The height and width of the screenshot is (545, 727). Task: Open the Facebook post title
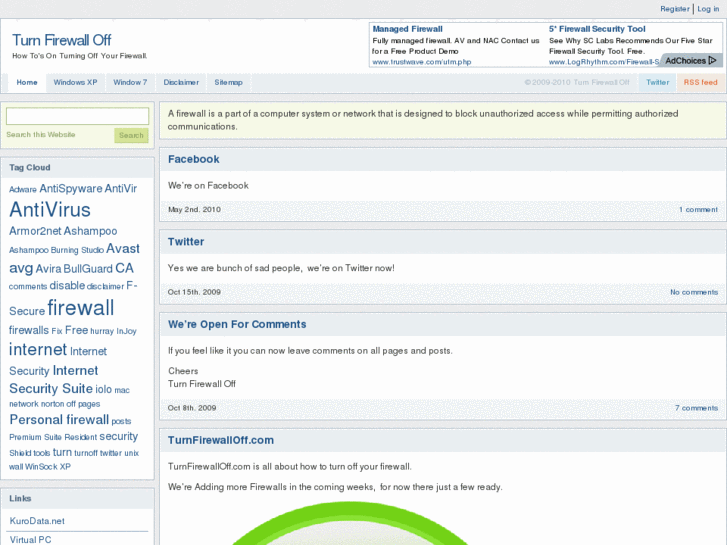193,159
